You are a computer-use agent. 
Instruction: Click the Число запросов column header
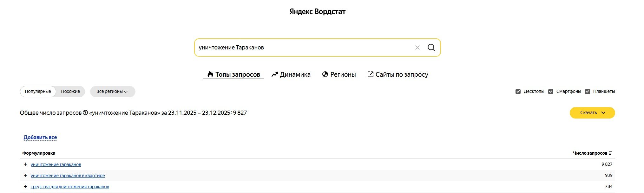(x=590, y=153)
